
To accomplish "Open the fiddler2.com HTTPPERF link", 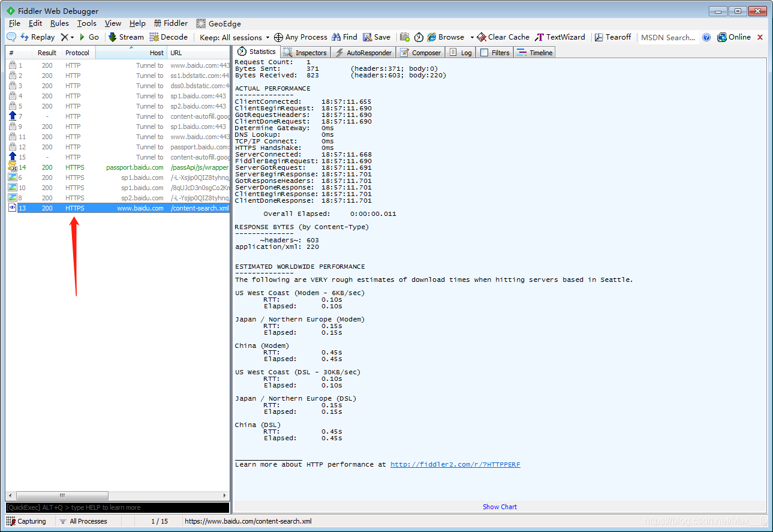I will pos(455,464).
